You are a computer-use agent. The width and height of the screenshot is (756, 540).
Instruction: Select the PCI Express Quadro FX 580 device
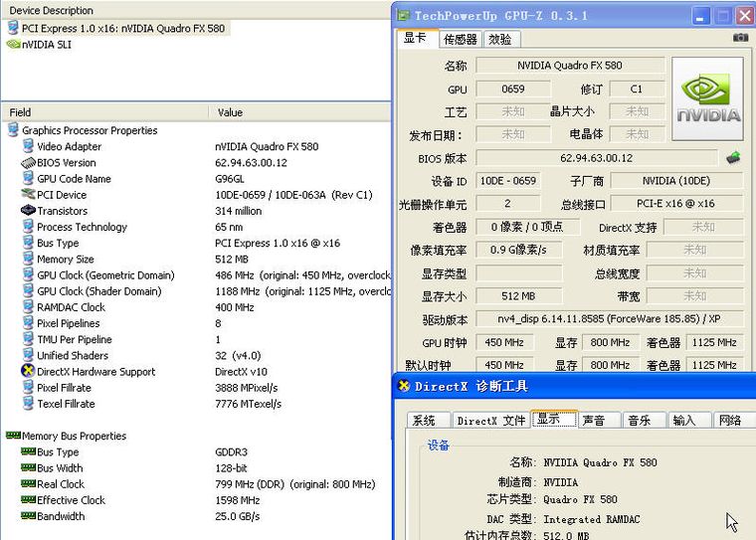[122, 28]
